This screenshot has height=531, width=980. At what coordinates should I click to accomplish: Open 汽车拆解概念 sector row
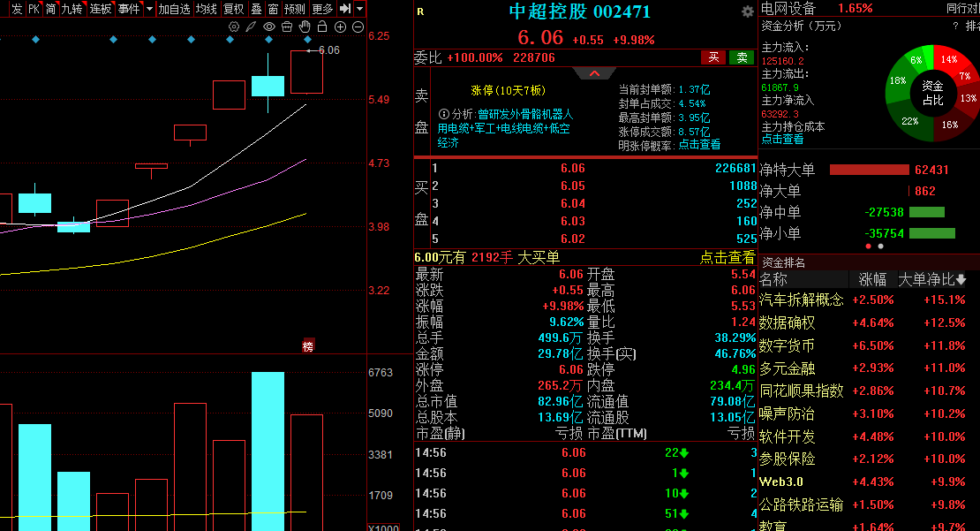[x=869, y=300]
